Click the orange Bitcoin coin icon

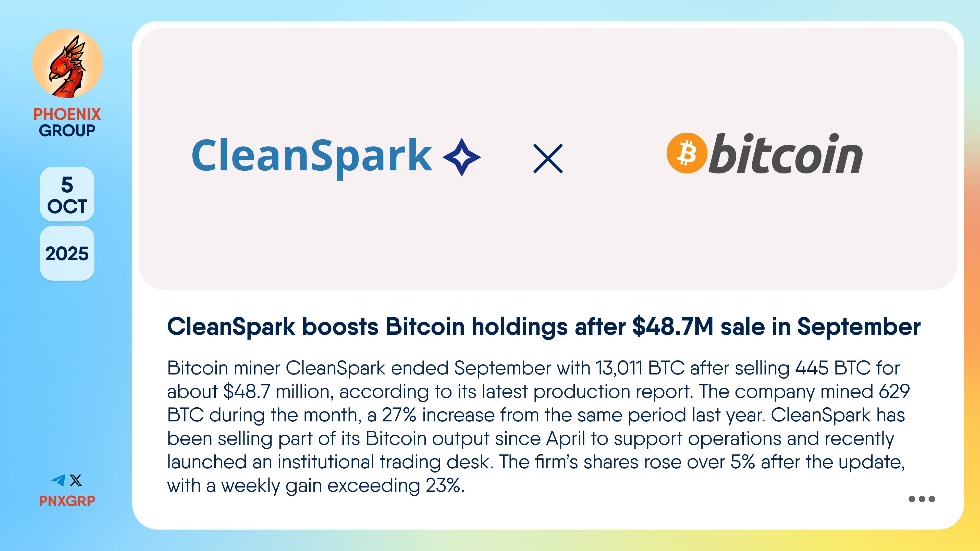[x=687, y=153]
